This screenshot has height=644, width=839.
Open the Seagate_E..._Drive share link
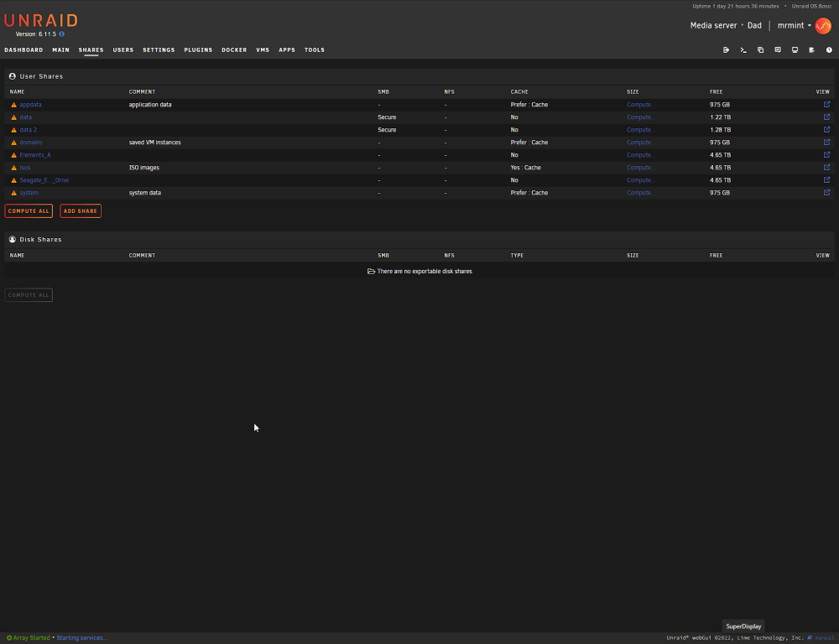(44, 180)
